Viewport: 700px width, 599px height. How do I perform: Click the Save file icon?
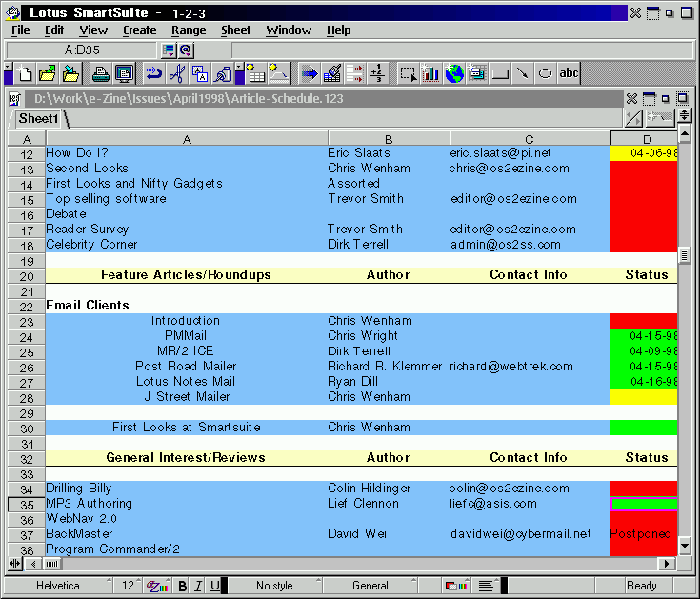coord(70,73)
